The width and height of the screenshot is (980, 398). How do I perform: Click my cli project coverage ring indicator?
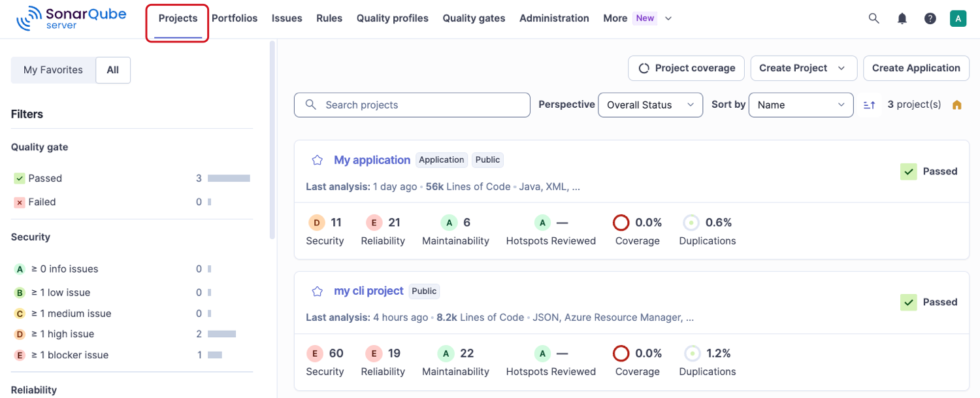coord(621,354)
